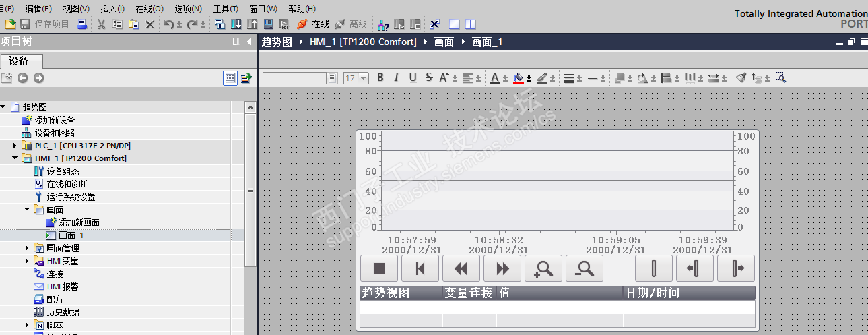Viewport: 868px width, 335px height.
Task: Click the compile icon in the toolbar
Action: click(x=220, y=24)
